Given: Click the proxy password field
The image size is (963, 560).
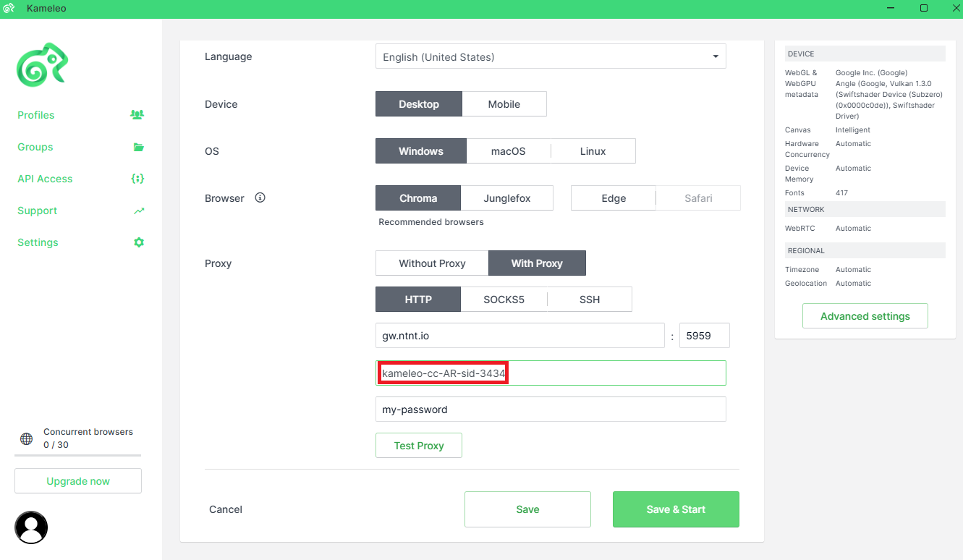Looking at the screenshot, I should tap(551, 410).
